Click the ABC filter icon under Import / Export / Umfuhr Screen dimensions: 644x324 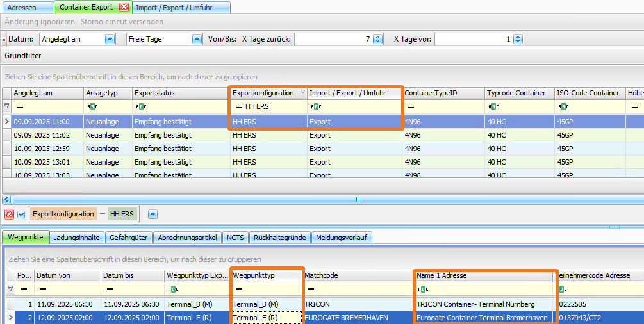[315, 106]
